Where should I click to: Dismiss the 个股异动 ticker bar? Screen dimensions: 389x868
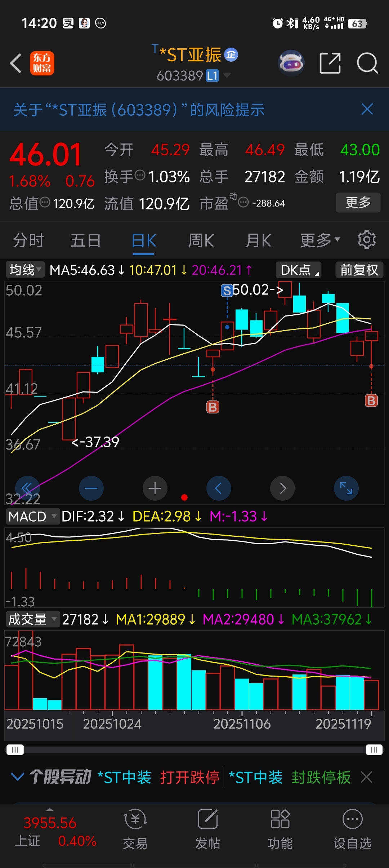tap(367, 777)
